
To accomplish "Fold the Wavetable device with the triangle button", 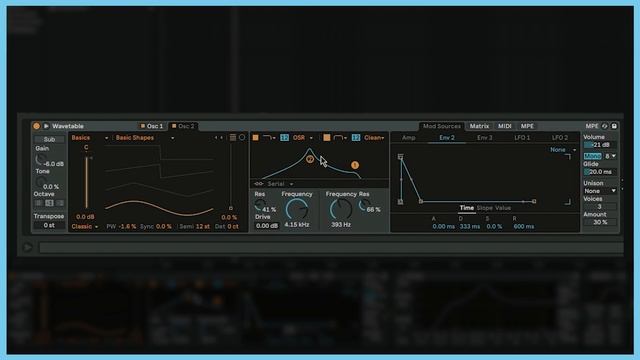I will (46, 126).
